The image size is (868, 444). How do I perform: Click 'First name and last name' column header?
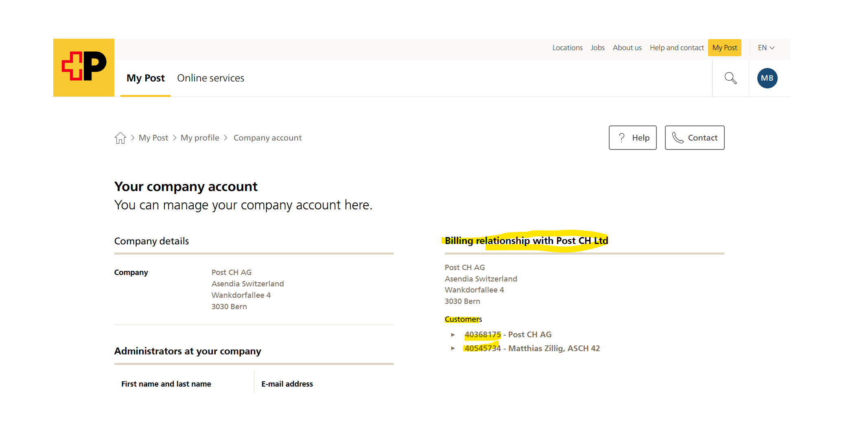166,384
